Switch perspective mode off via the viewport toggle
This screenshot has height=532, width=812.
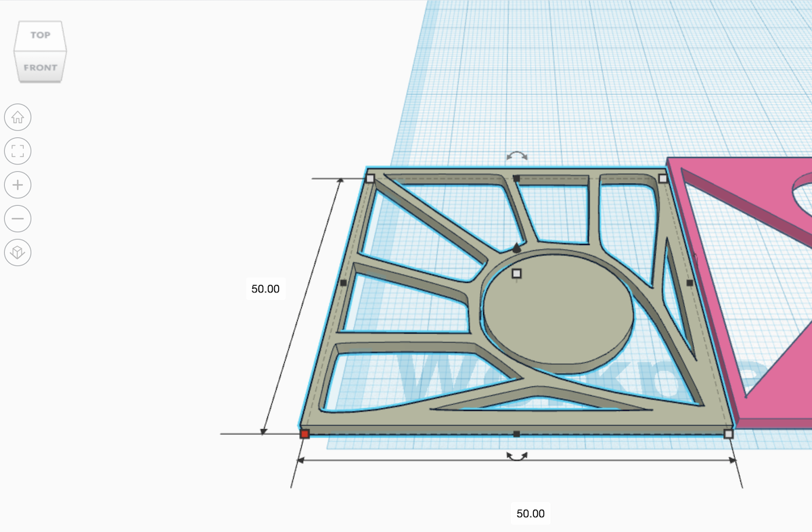click(18, 252)
